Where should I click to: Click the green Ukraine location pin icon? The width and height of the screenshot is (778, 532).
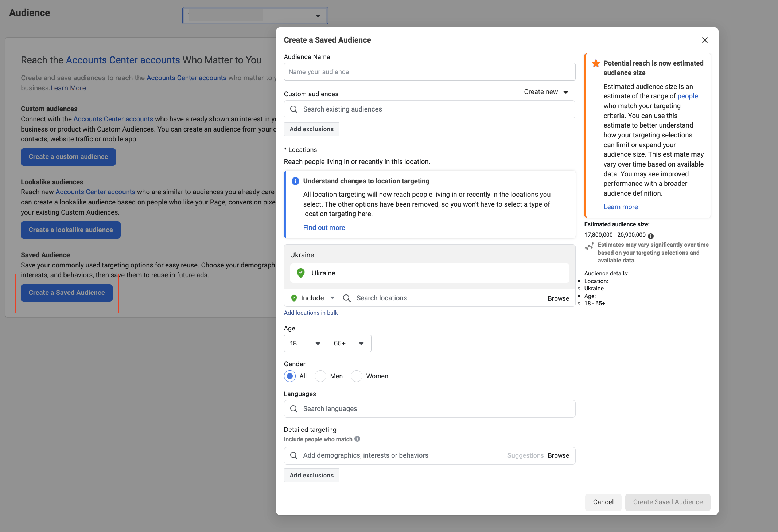tap(301, 273)
